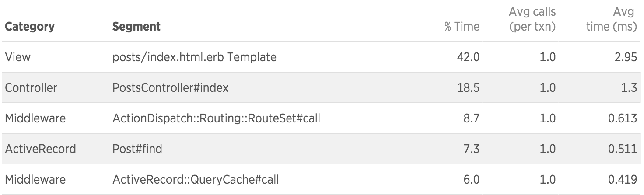Open posts/index.html.erb Template segment
This screenshot has height=195, width=644.
click(x=194, y=57)
